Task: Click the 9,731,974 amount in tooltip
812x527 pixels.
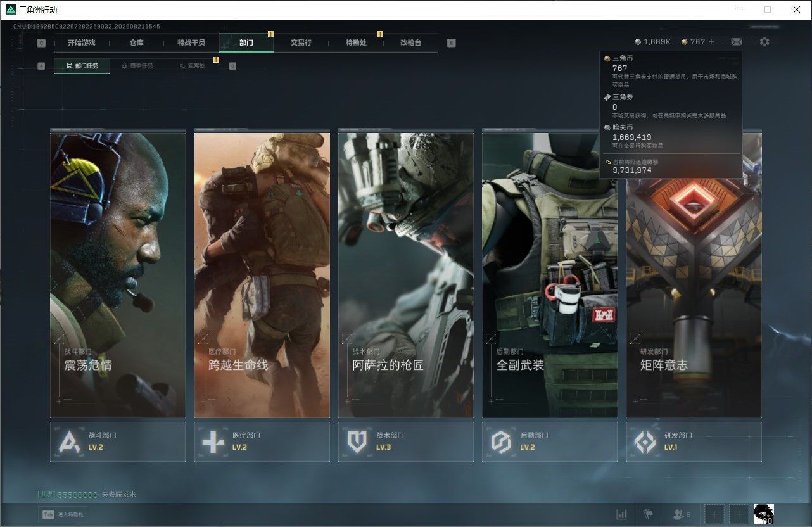Action: [x=632, y=170]
